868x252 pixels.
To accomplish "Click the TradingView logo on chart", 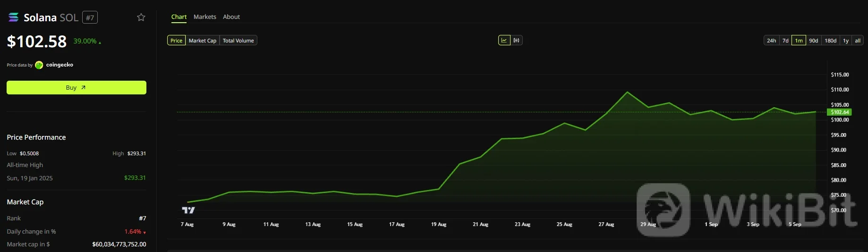I will pos(188,210).
